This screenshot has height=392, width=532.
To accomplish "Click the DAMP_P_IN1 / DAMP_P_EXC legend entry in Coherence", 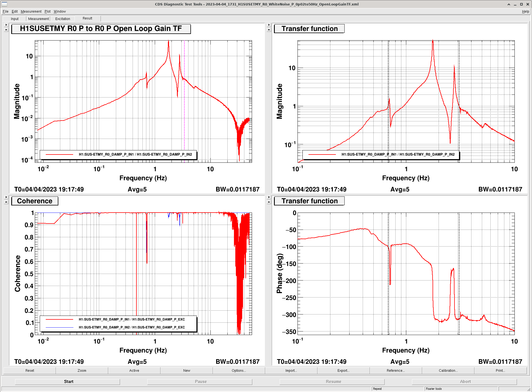I will click(132, 319).
